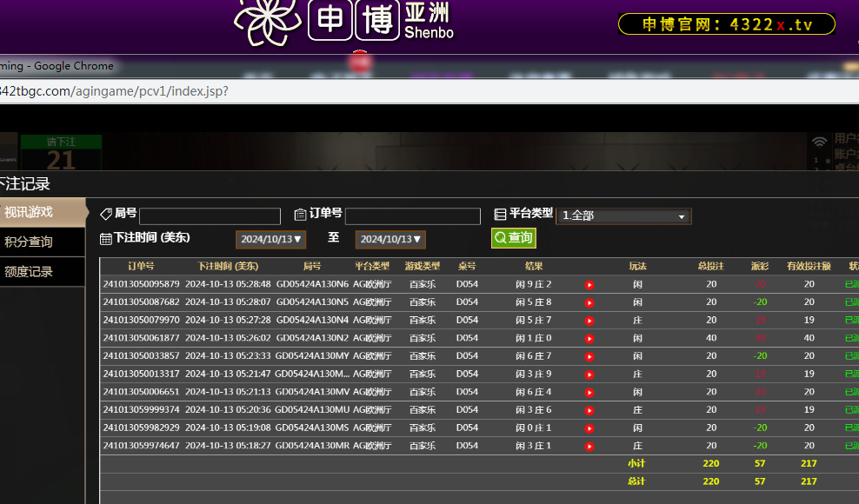
Task: Play replay icon for round GD05424A130N2
Action: 589,339
